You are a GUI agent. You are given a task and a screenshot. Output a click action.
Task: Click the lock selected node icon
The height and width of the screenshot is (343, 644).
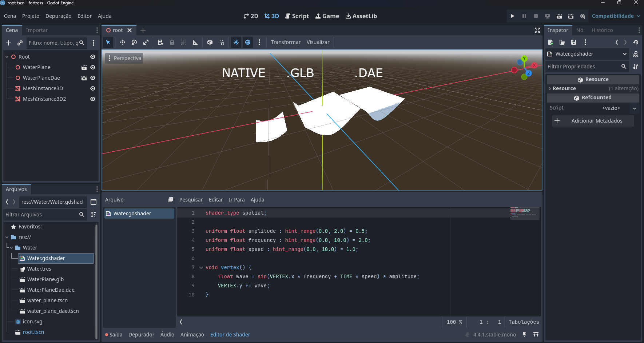[x=172, y=43]
